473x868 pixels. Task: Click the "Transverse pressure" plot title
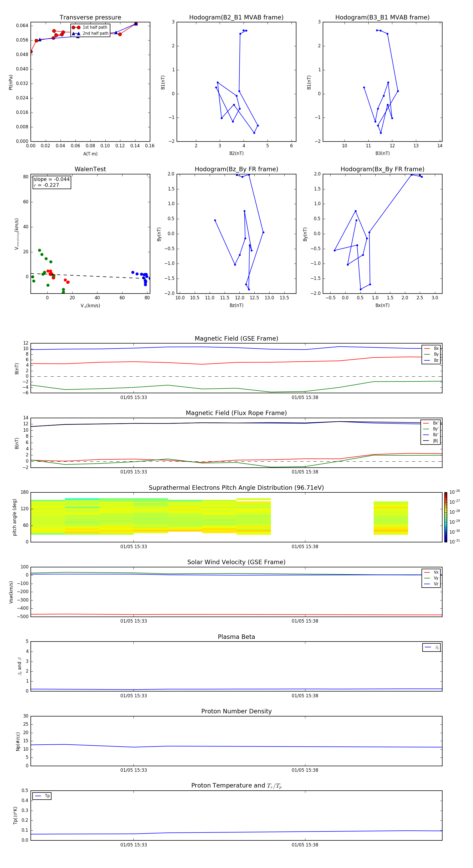click(x=90, y=18)
